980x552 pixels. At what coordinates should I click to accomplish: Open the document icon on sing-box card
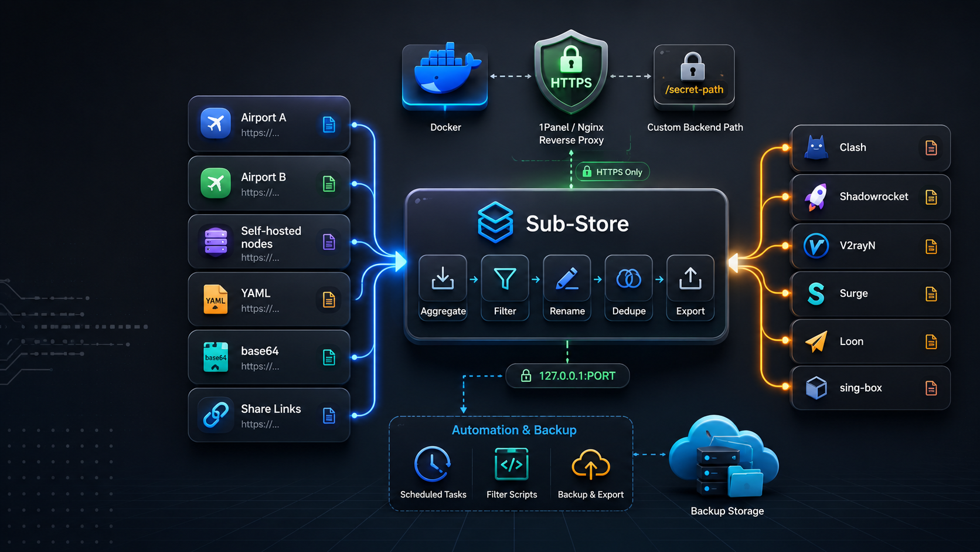point(931,388)
